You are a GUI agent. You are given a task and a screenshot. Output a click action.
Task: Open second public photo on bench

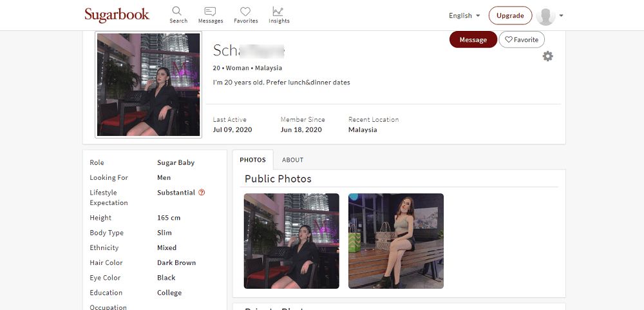point(396,241)
